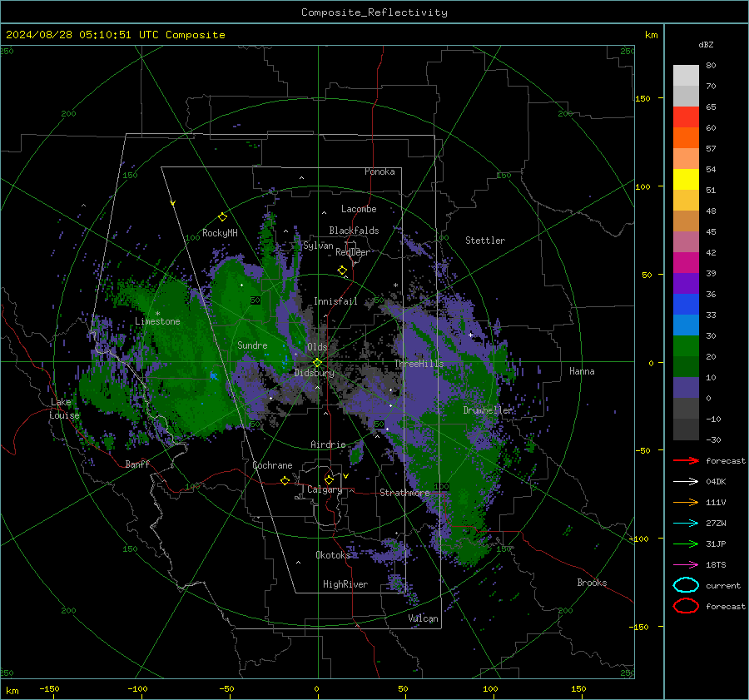Click the Vulcan map label
The height and width of the screenshot is (700, 749).
point(423,618)
